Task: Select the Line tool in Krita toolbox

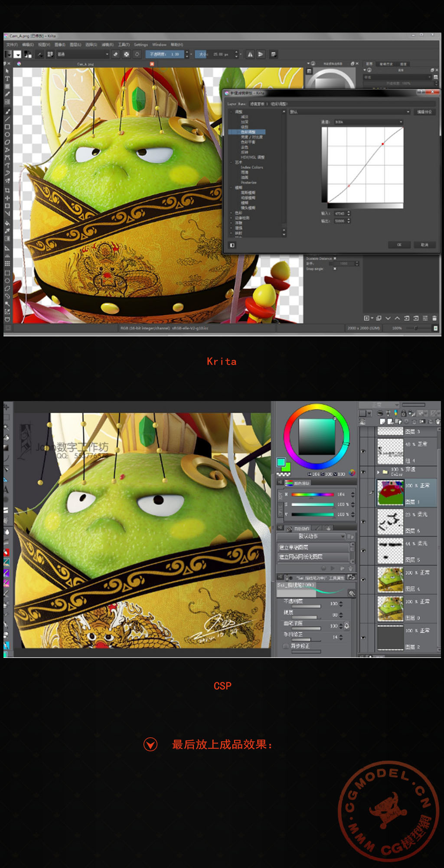Action: [7, 119]
